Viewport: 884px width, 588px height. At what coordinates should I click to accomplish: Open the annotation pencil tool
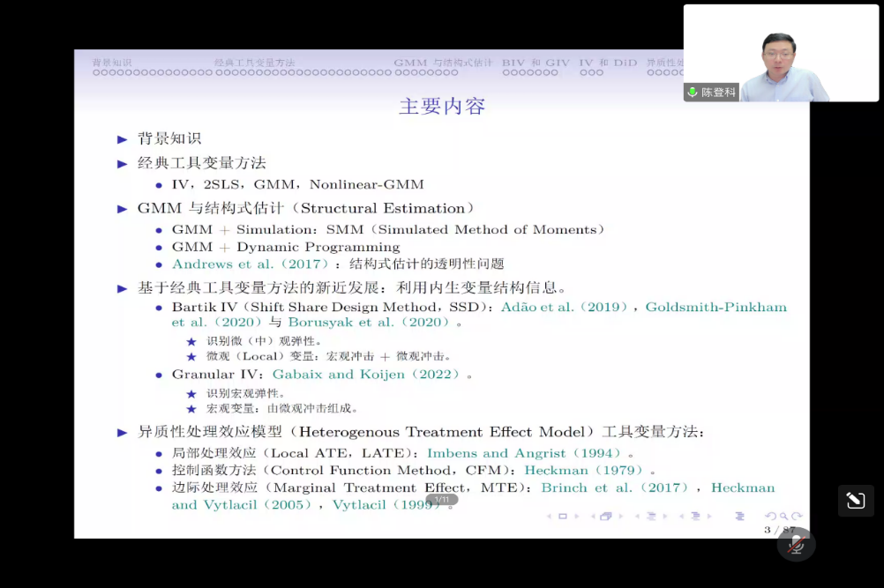pyautogui.click(x=855, y=501)
